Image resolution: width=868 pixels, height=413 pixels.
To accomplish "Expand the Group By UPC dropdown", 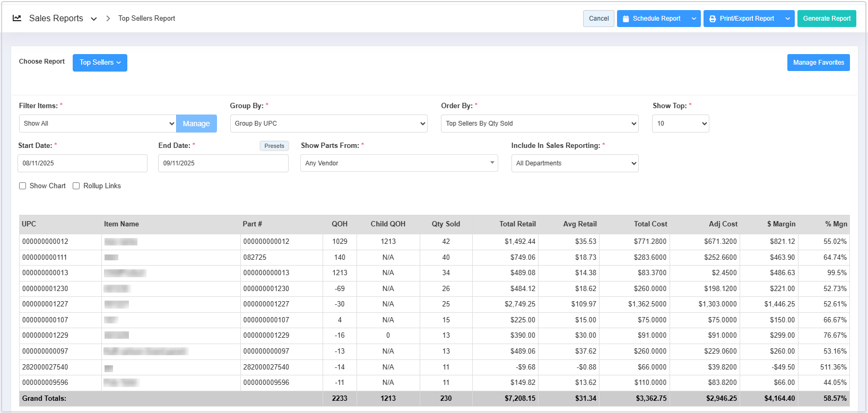I will pyautogui.click(x=328, y=124).
